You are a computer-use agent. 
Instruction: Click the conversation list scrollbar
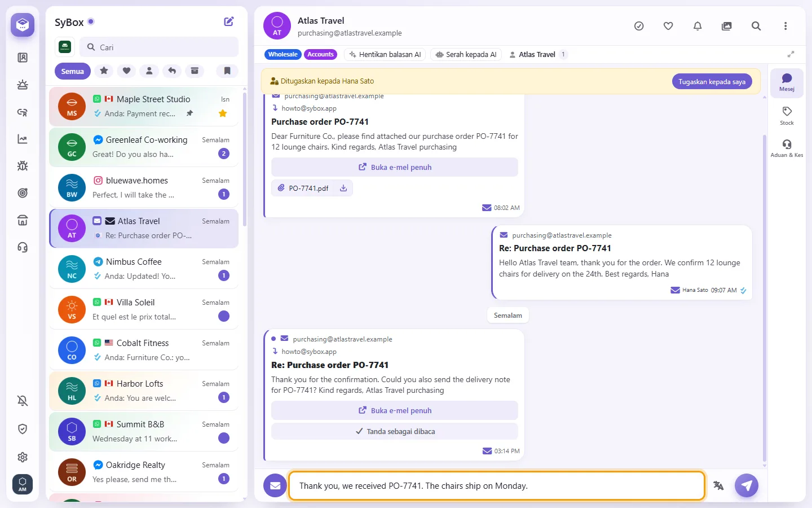pyautogui.click(x=245, y=160)
